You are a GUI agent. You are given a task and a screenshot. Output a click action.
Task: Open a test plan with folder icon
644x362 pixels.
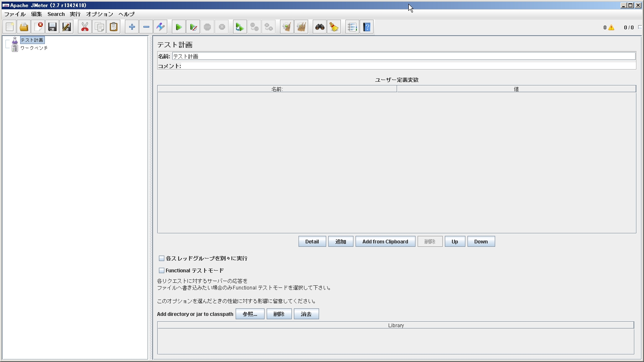24,27
